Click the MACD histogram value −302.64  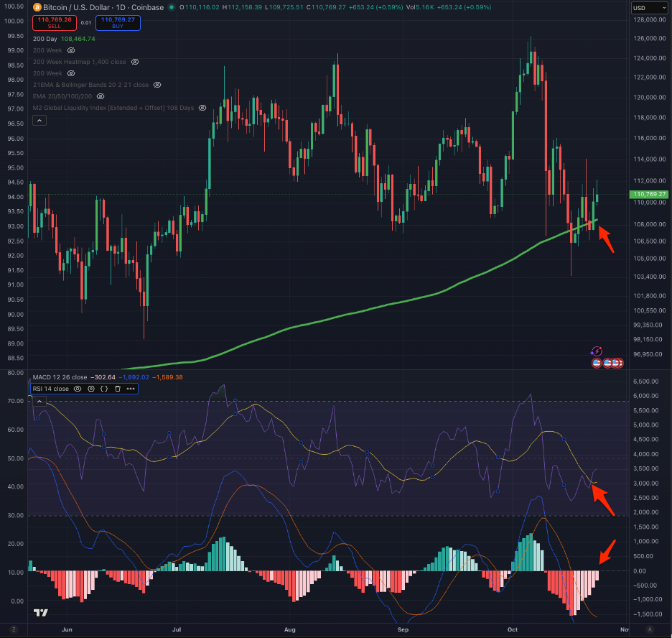point(103,377)
